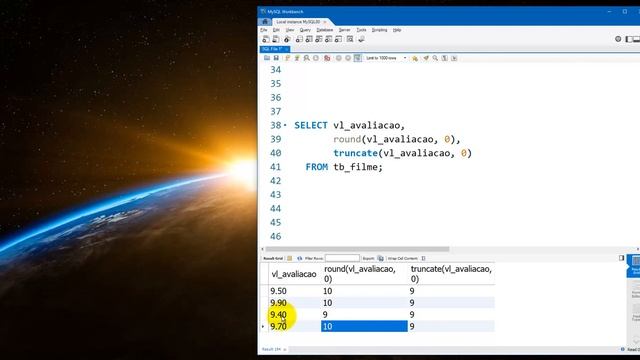The width and height of the screenshot is (640, 360).
Task: Open the View menu
Action: 289,30
